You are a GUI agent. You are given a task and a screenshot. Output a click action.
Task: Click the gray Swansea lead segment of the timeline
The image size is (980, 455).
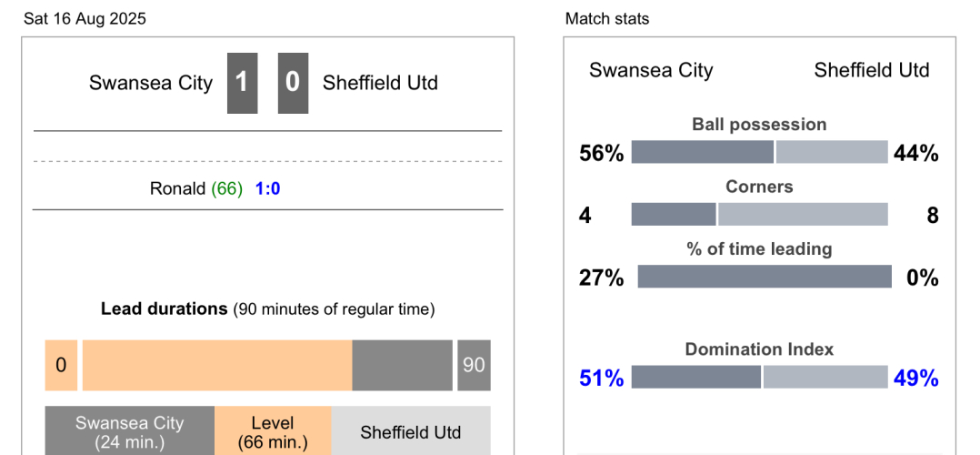click(x=402, y=365)
